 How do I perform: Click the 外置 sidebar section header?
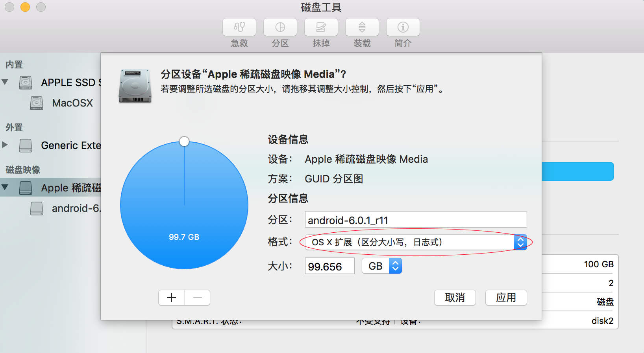(14, 127)
